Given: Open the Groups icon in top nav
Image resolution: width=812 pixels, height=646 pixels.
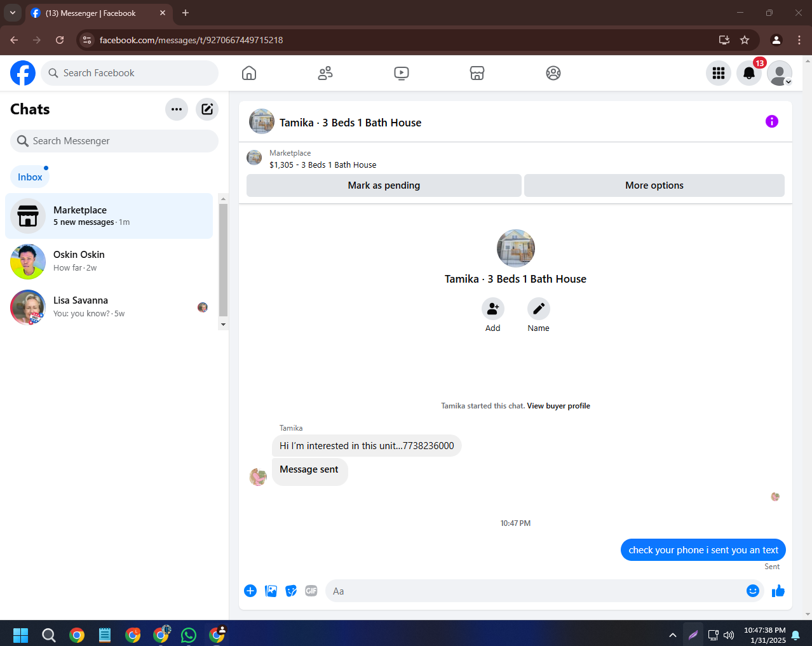Looking at the screenshot, I should point(553,73).
